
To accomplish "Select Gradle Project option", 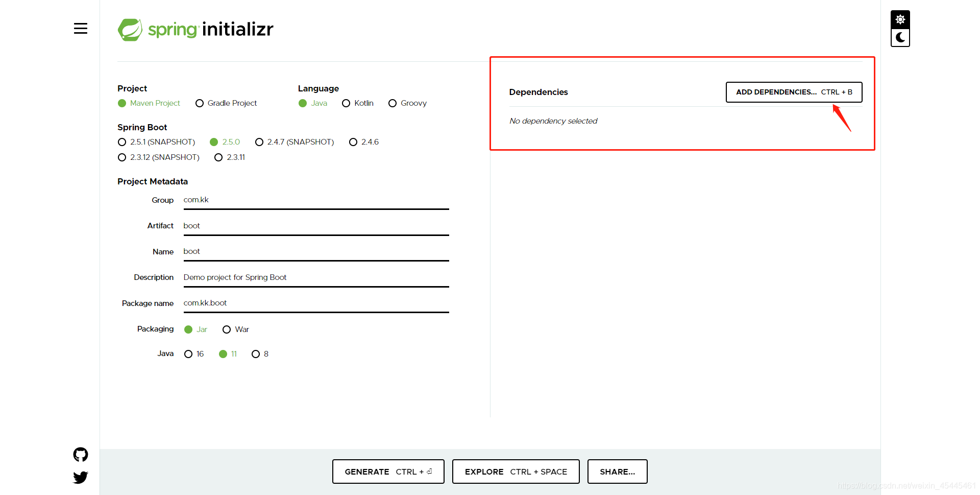I will tap(226, 103).
